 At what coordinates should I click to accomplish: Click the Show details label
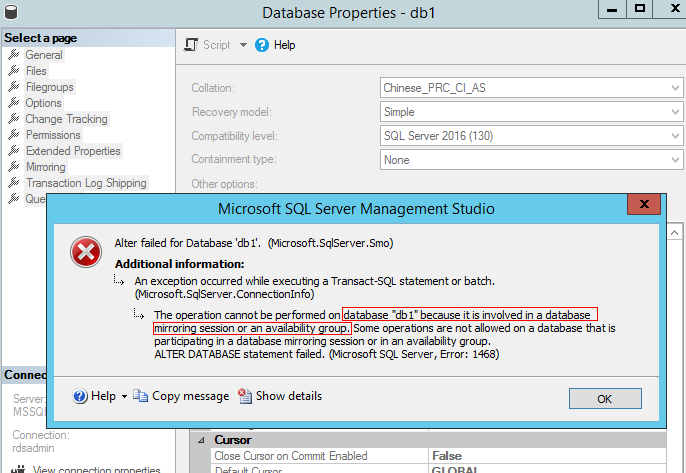click(x=289, y=396)
